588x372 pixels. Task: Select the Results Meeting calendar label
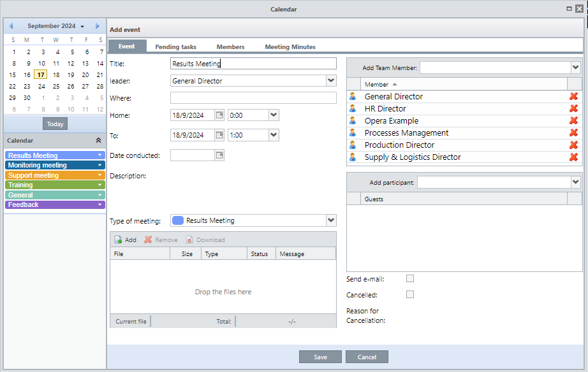pos(33,155)
